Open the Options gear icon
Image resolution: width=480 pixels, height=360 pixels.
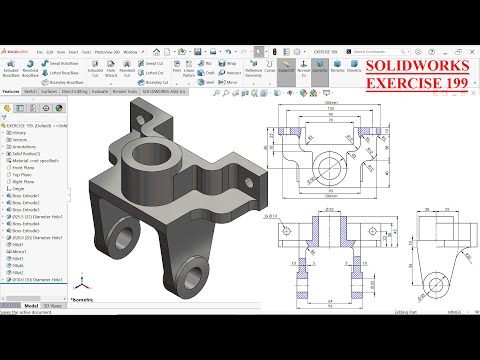tap(297, 52)
